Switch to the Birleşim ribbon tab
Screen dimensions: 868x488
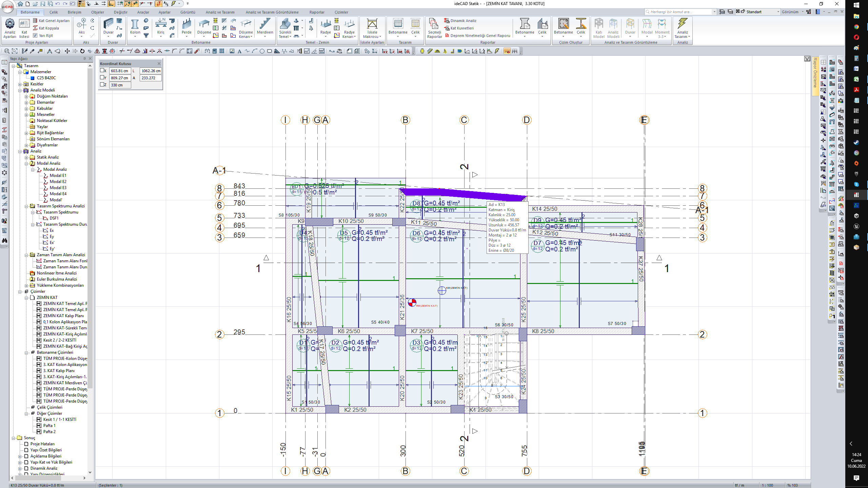(x=74, y=12)
